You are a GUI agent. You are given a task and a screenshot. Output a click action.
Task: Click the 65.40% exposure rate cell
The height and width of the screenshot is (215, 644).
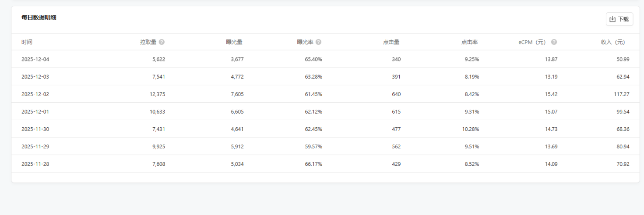click(x=313, y=59)
